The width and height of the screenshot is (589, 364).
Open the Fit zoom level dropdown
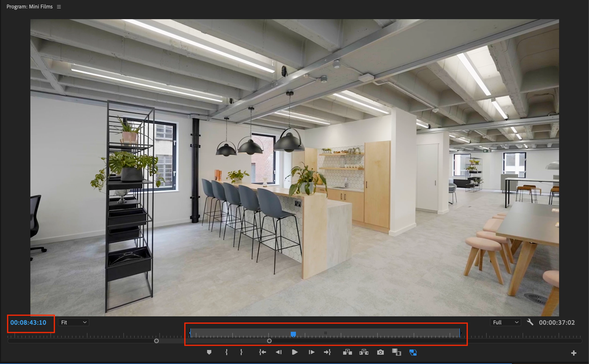click(x=73, y=322)
